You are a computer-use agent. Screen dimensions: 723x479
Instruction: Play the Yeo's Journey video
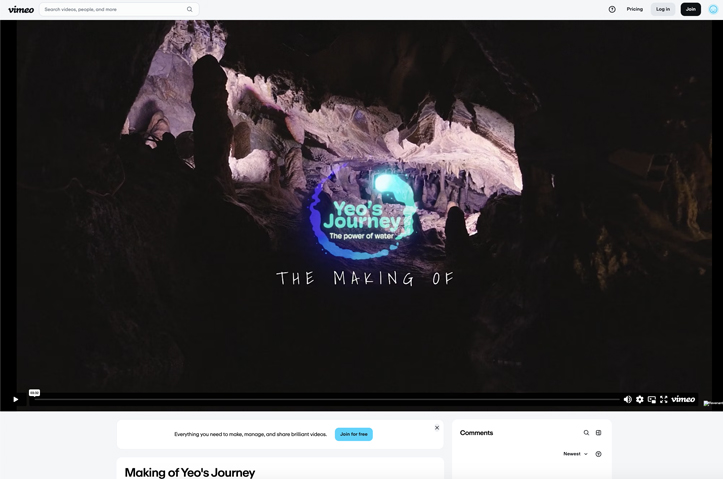(15, 399)
